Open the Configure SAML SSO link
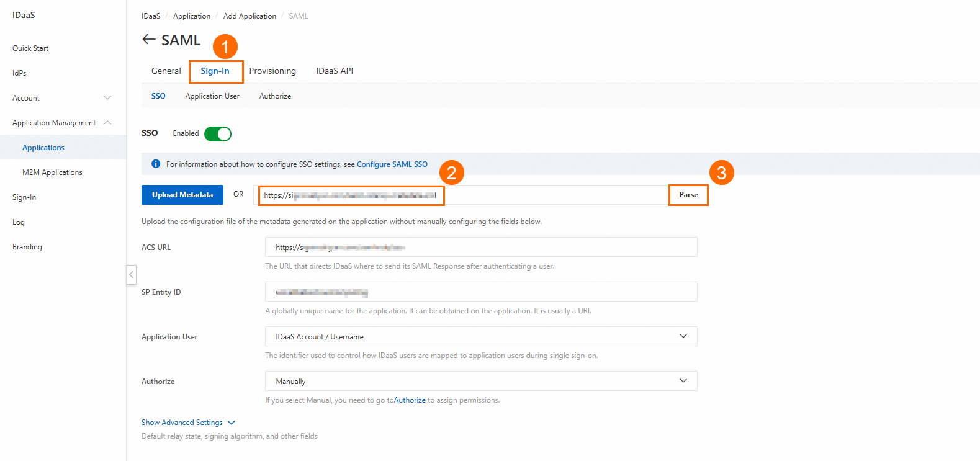The image size is (980, 461). point(392,164)
